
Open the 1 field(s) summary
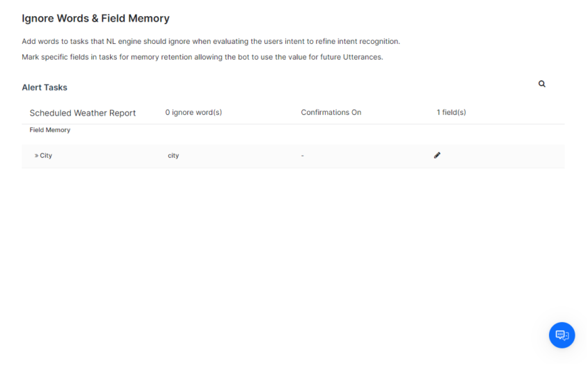click(451, 113)
